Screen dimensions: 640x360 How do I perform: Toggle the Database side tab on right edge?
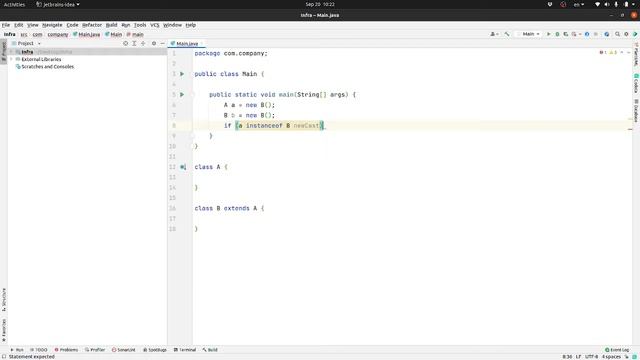[636, 110]
